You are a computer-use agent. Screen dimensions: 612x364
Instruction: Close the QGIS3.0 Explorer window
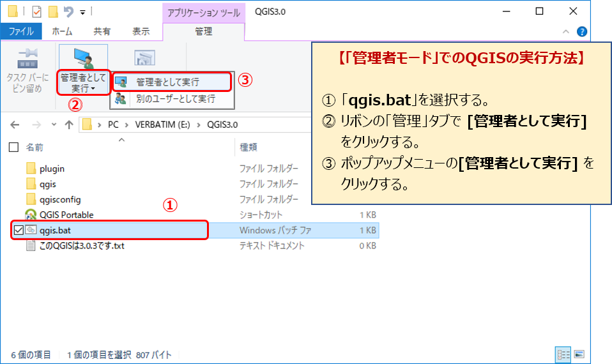[573, 11]
